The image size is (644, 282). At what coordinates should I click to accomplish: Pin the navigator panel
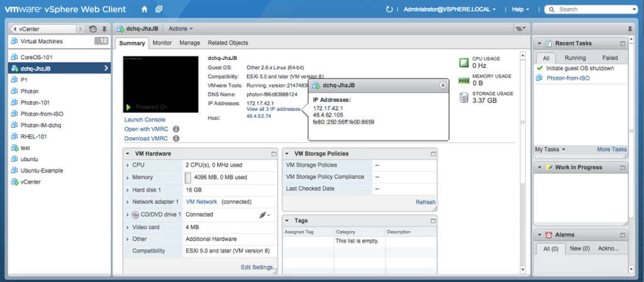pyautogui.click(x=104, y=29)
